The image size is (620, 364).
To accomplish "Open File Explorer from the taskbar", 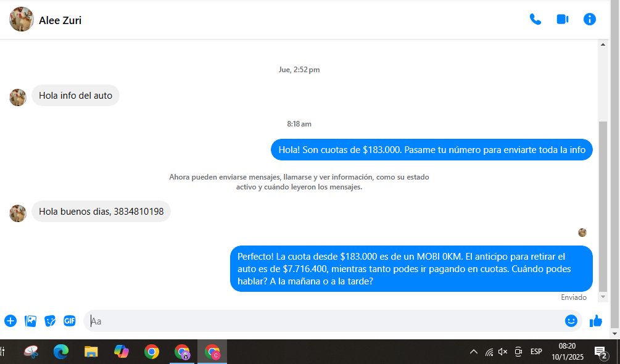I will [91, 352].
